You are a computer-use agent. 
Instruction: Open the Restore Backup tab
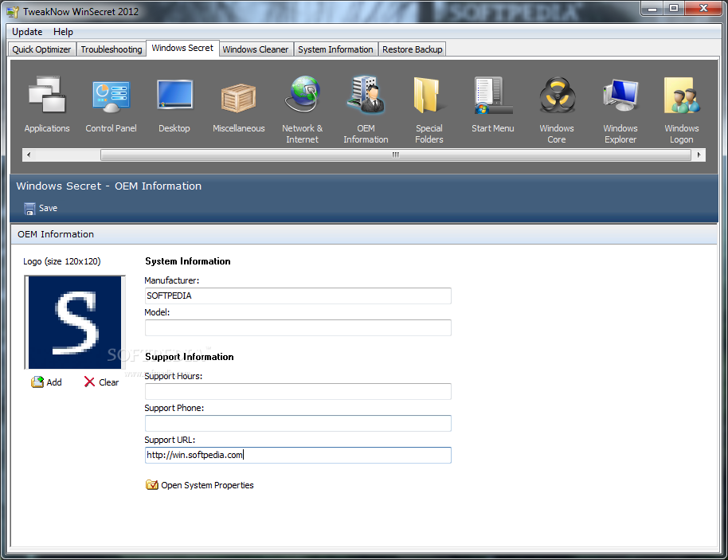pos(413,49)
